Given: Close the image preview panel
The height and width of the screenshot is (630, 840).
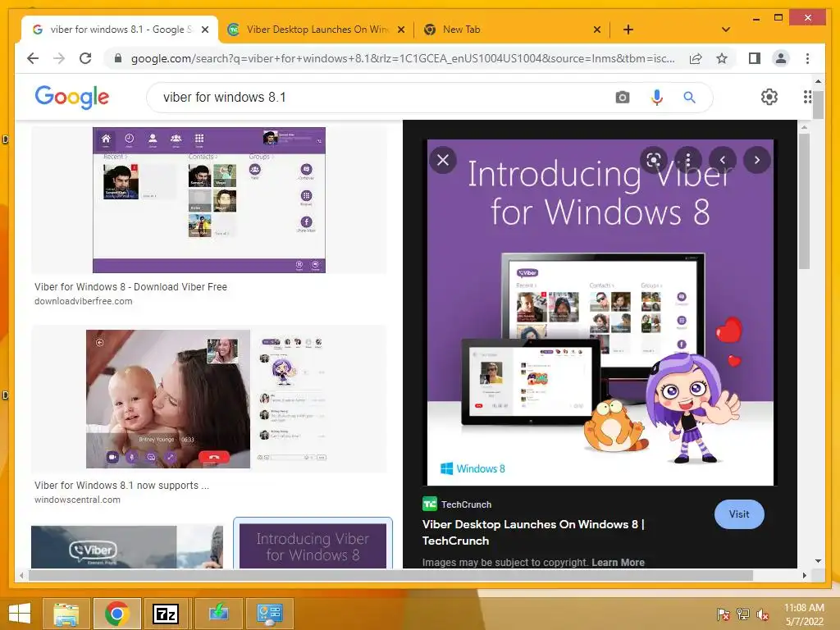Looking at the screenshot, I should [x=443, y=160].
